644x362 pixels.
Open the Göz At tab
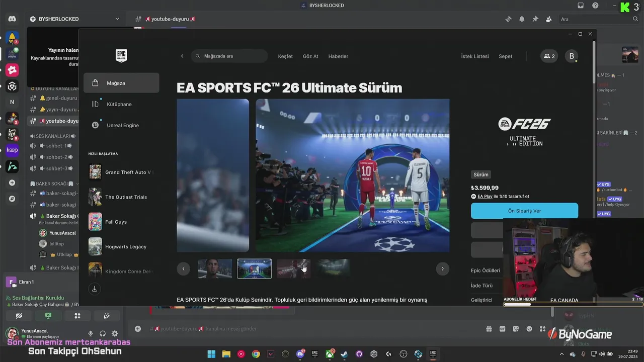pyautogui.click(x=310, y=56)
